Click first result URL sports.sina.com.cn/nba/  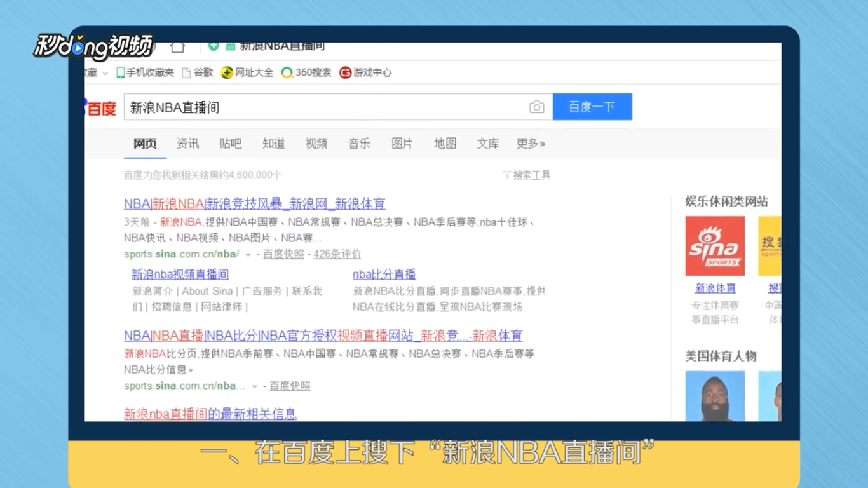(x=181, y=254)
